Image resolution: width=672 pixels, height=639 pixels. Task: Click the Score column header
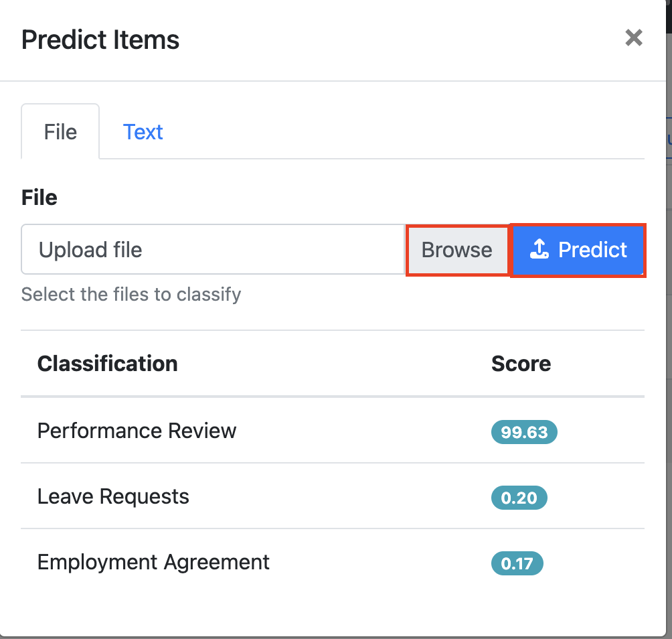(521, 364)
